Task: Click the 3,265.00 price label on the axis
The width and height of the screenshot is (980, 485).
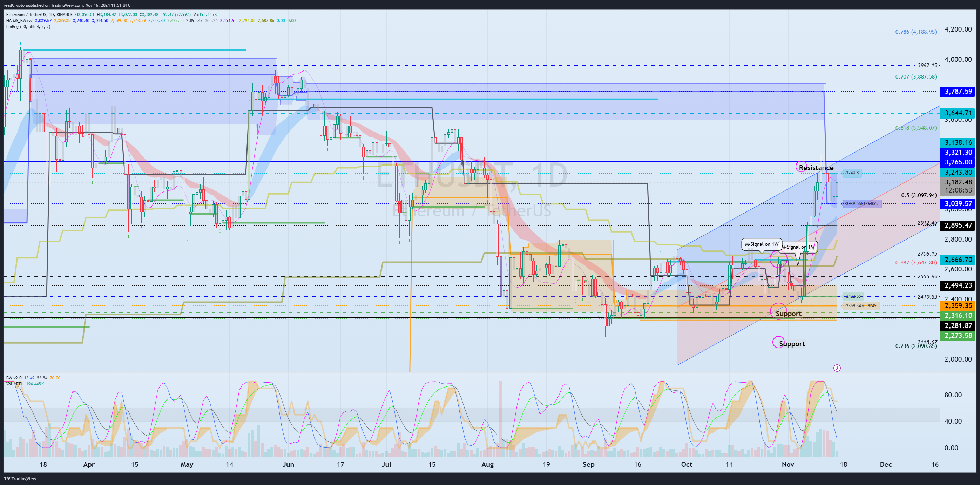Action: [958, 162]
